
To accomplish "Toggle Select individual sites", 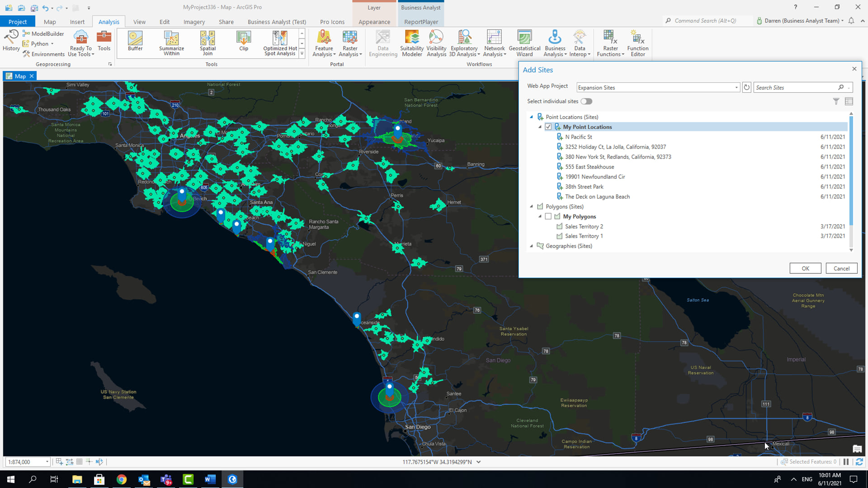I will (x=586, y=101).
